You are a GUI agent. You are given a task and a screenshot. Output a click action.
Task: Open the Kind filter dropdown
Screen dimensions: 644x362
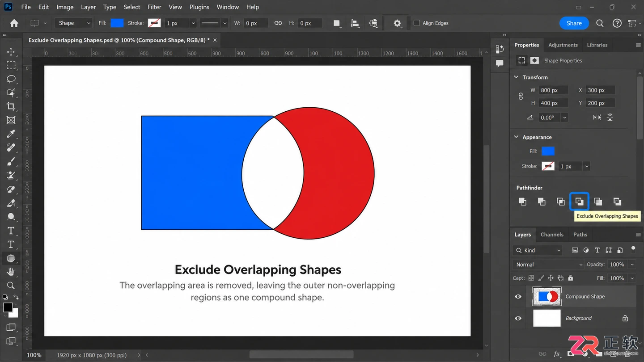point(538,250)
